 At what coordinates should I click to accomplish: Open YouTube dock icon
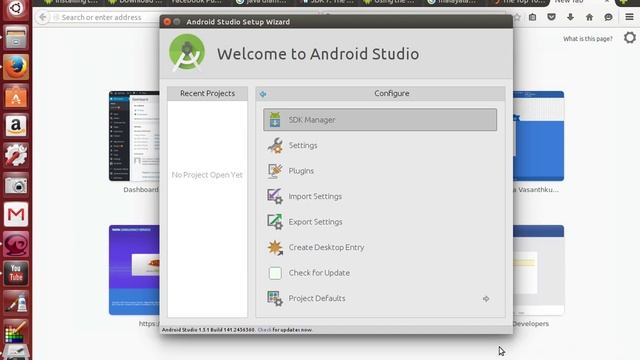tap(16, 273)
